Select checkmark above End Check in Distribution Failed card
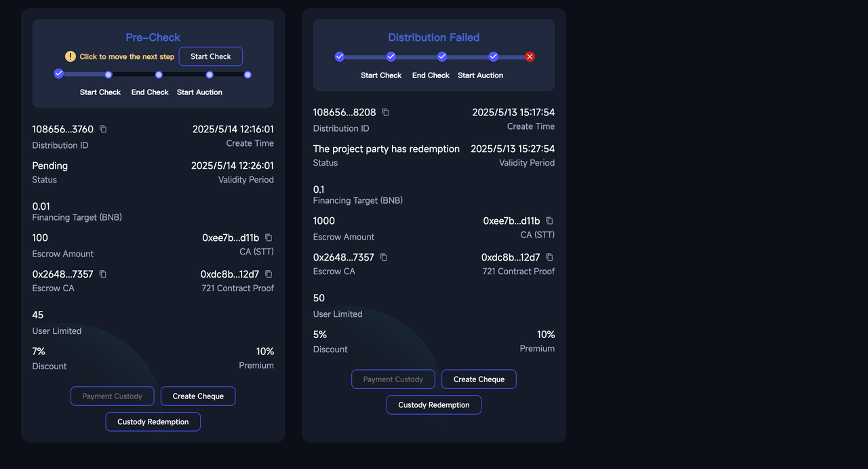The height and width of the screenshot is (469, 868). pyautogui.click(x=442, y=57)
